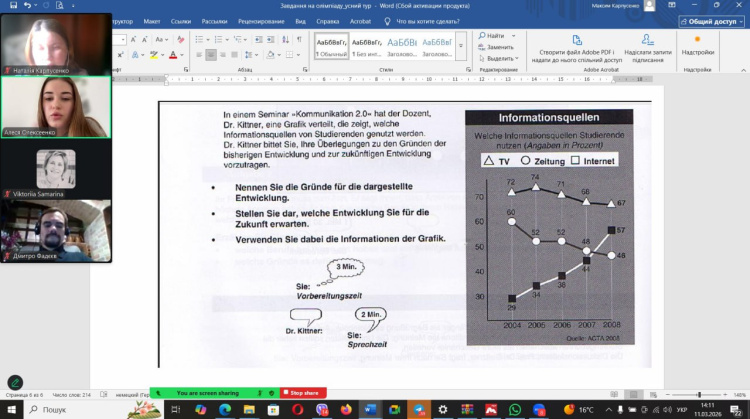Open the Ссылки tab
Screen dimensions: 750x419
(x=181, y=22)
